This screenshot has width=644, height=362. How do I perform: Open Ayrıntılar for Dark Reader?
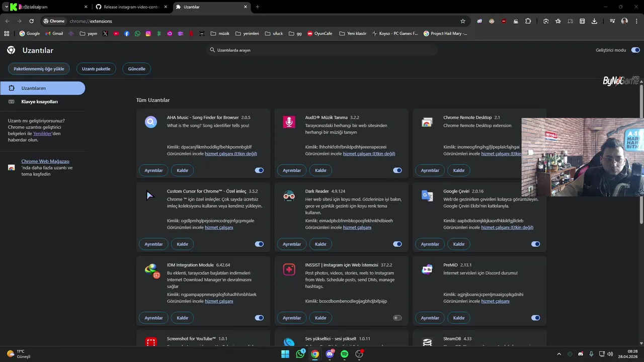click(292, 244)
